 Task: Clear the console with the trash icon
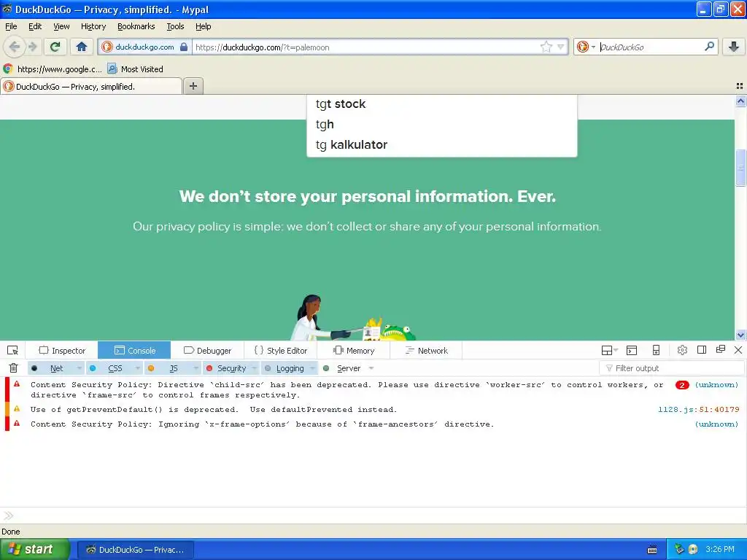pos(13,368)
